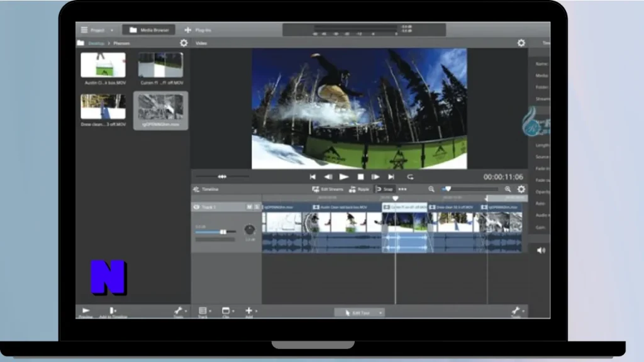Click the media browser folder icon
The width and height of the screenshot is (644, 362).
[x=80, y=43]
